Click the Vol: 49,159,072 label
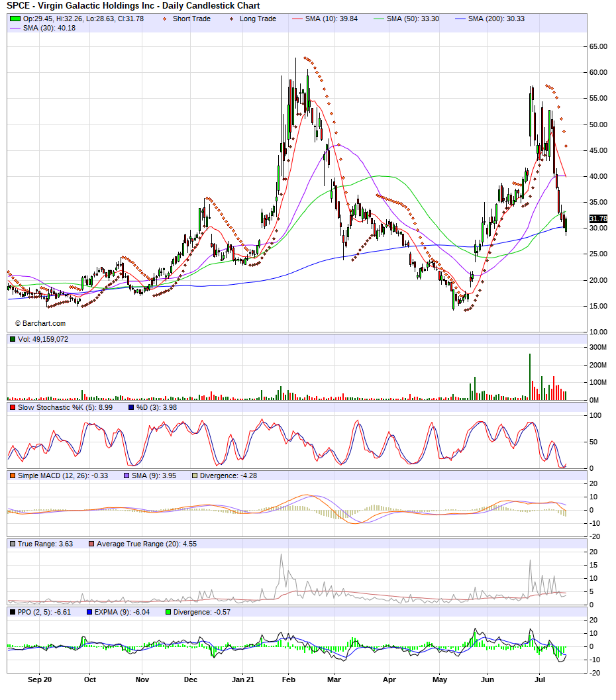Viewport: 616px width, 700px height. click(x=43, y=339)
